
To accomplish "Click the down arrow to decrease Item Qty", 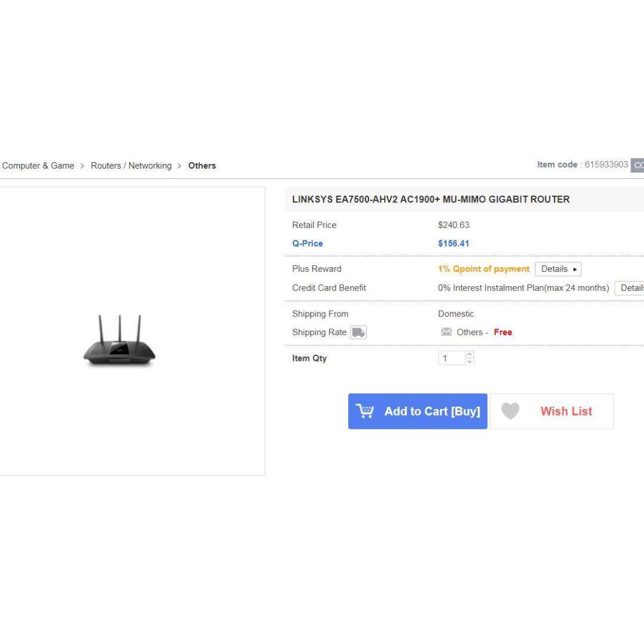I will pyautogui.click(x=470, y=361).
